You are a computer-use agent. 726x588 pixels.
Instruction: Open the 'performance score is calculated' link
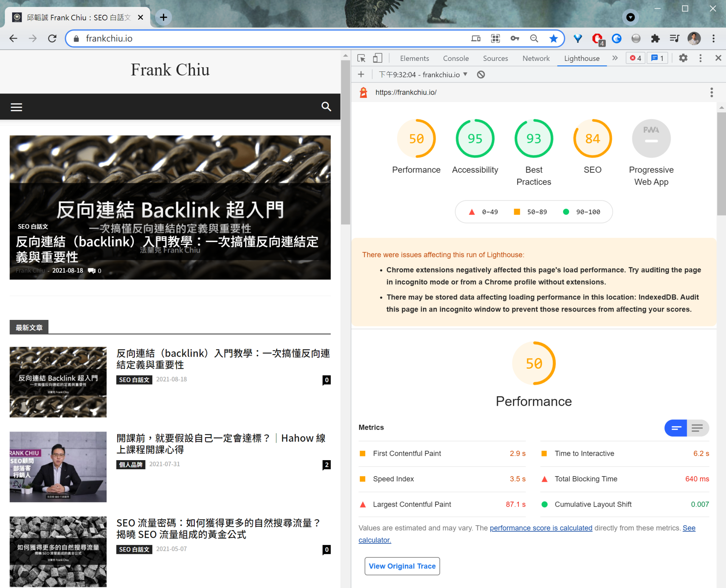(541, 528)
